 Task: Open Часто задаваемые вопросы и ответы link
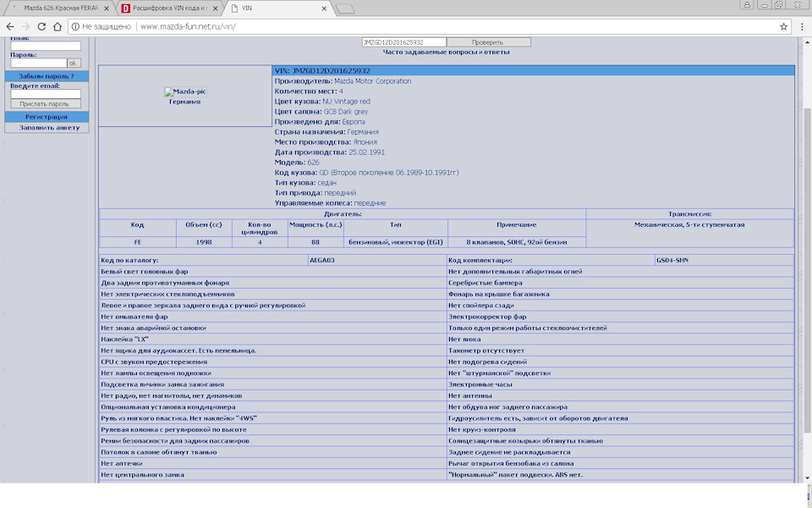[x=446, y=52]
